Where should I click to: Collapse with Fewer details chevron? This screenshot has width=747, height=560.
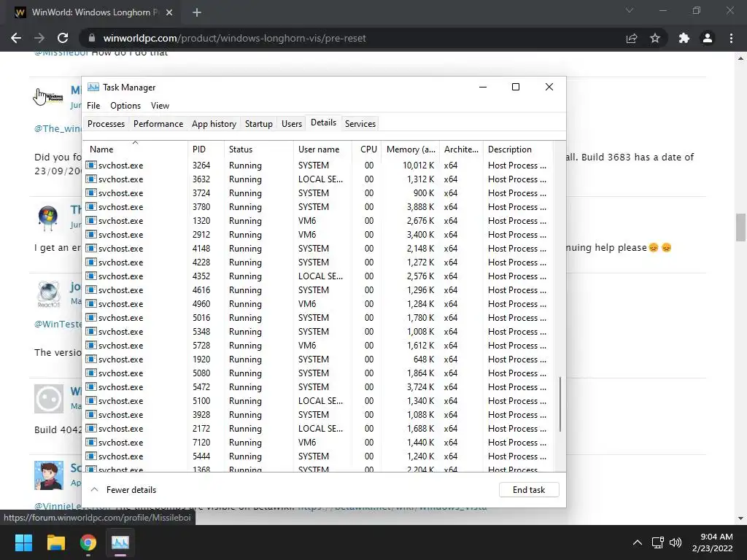(x=94, y=489)
